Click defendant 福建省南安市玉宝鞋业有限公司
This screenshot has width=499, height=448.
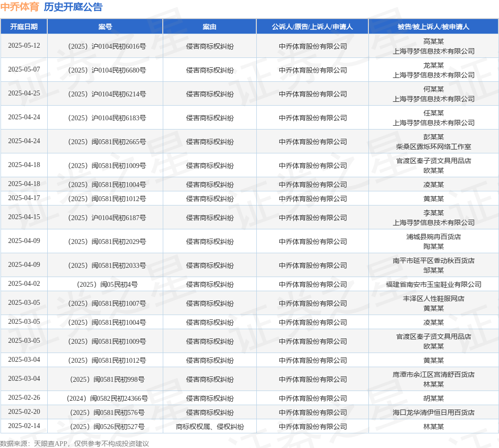pos(433,284)
